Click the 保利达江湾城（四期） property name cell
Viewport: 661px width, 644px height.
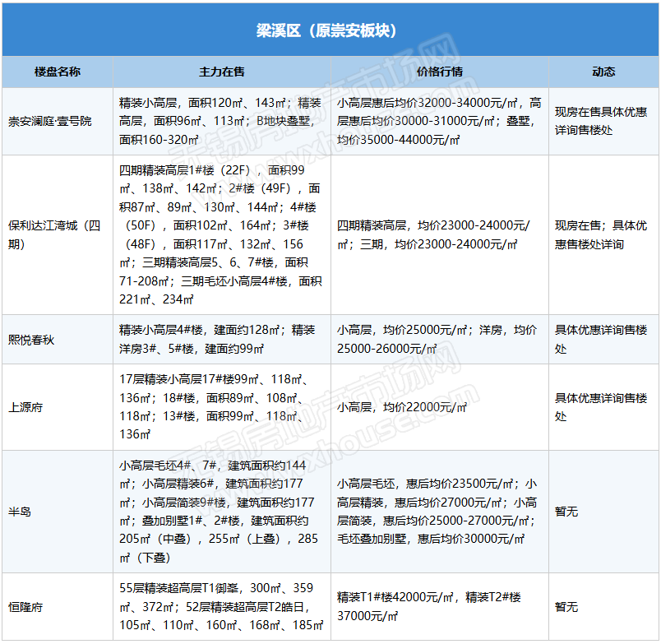click(x=54, y=234)
